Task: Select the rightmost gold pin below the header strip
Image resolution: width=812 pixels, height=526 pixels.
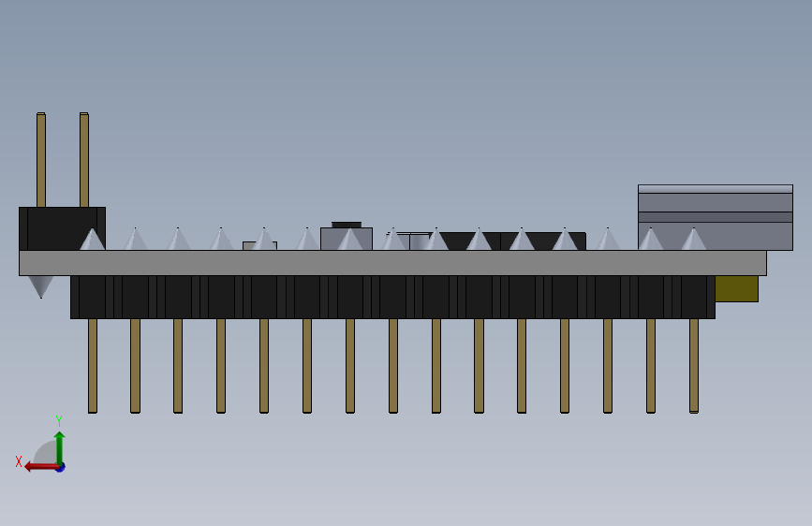Action: pos(694,366)
